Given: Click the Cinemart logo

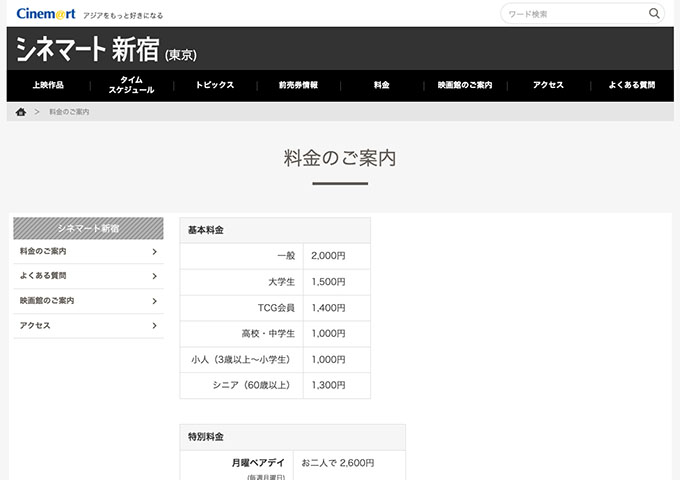Looking at the screenshot, I should click(x=46, y=14).
